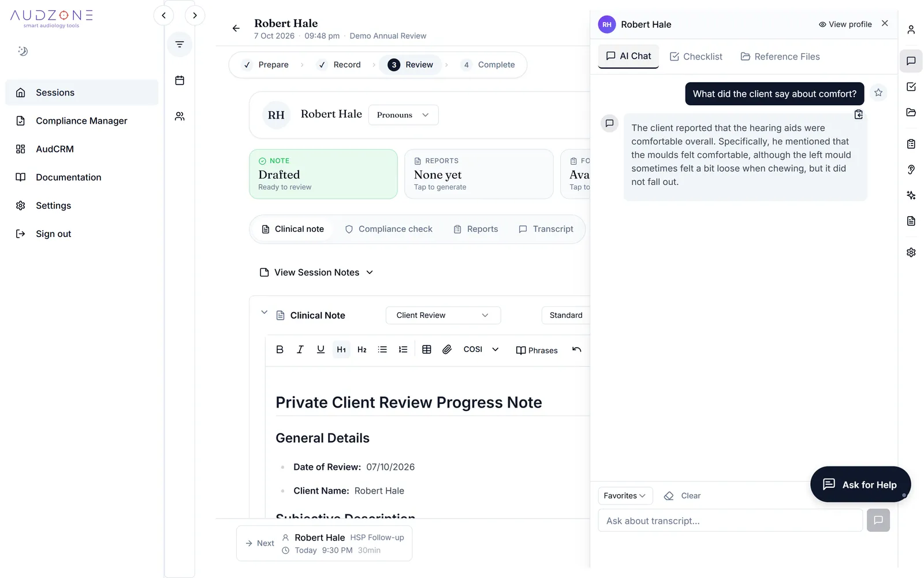The width and height of the screenshot is (924, 578).
Task: Toggle bold formatting
Action: coord(280,350)
